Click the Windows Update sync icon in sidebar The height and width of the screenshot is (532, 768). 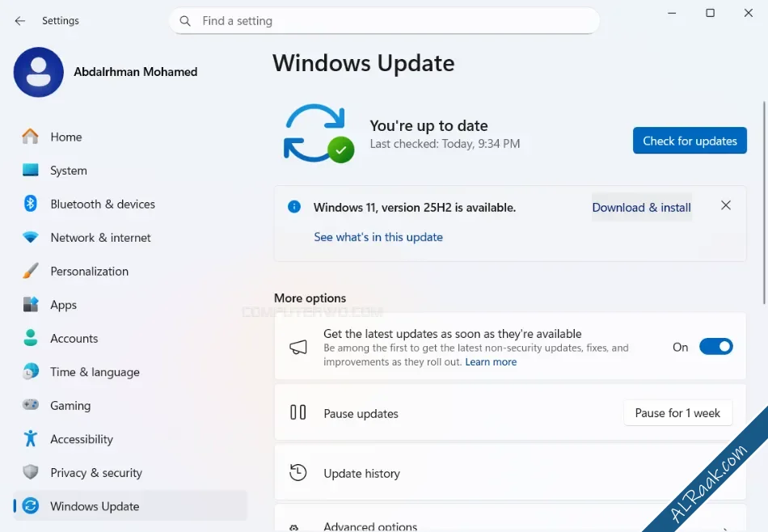(31, 505)
